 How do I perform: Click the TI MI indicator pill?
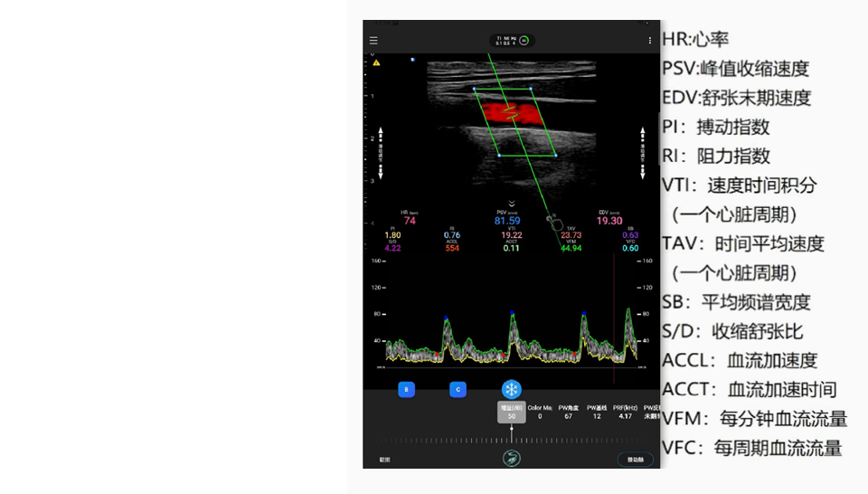[512, 41]
